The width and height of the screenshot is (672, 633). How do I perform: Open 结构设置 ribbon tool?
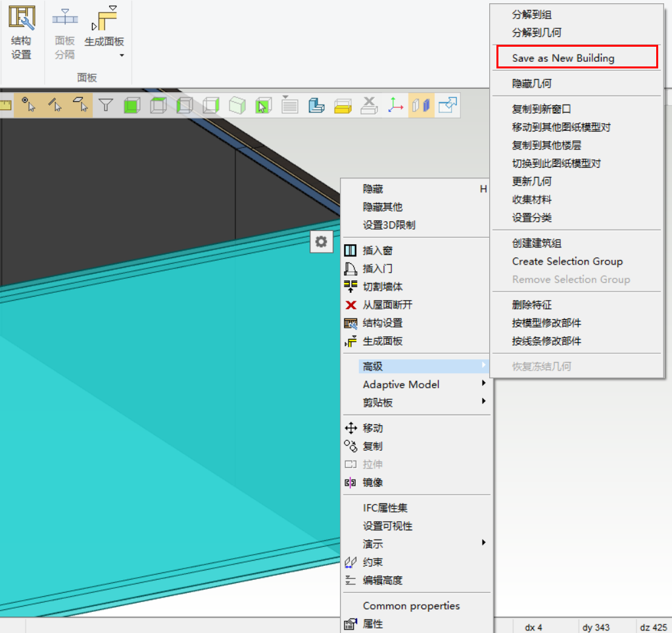point(22,33)
